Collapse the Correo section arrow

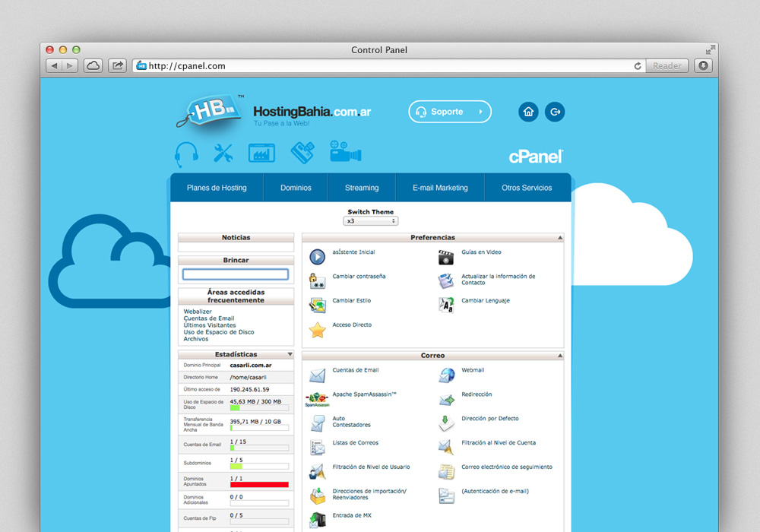click(x=560, y=356)
